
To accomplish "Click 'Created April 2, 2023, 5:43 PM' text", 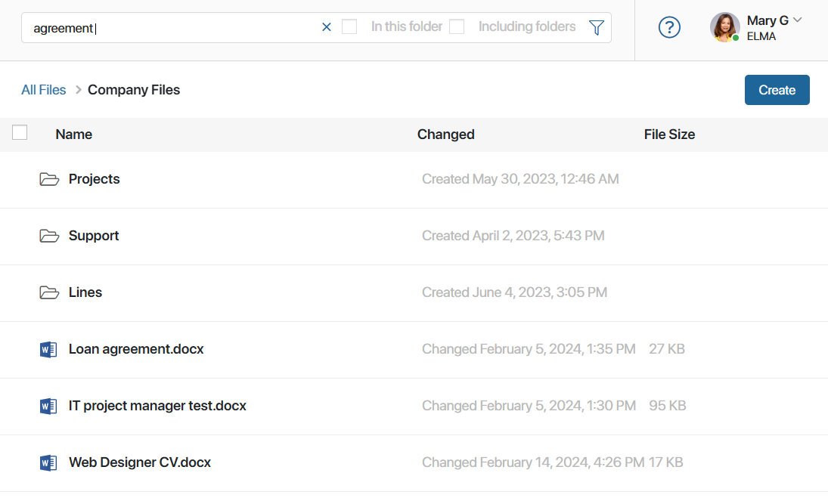I will click(513, 235).
